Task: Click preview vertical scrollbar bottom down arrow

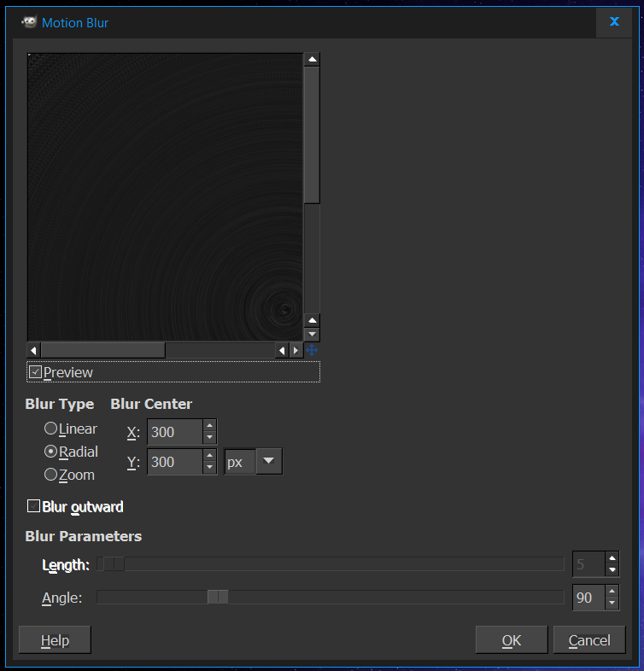Action: tap(313, 334)
